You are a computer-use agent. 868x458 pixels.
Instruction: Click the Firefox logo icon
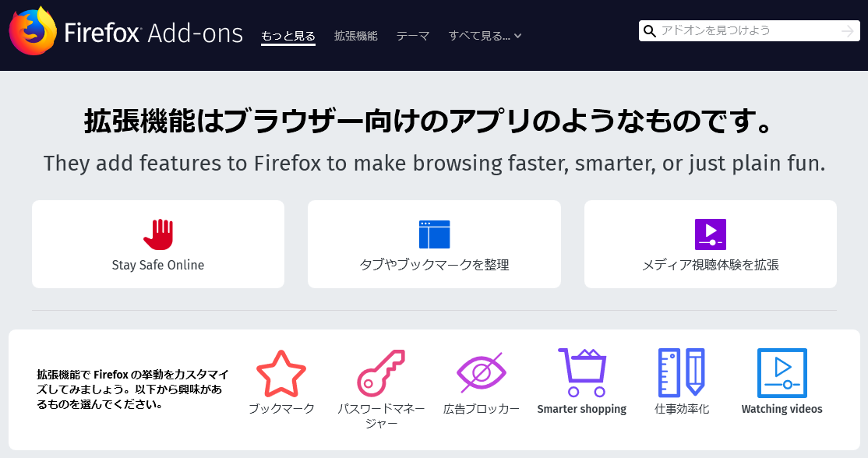(33, 31)
